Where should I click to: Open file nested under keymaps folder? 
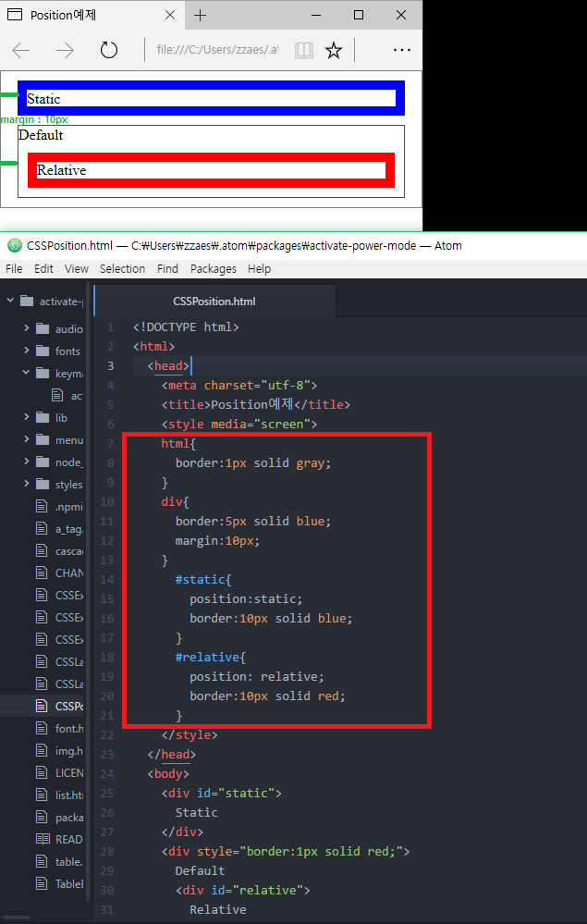click(66, 396)
